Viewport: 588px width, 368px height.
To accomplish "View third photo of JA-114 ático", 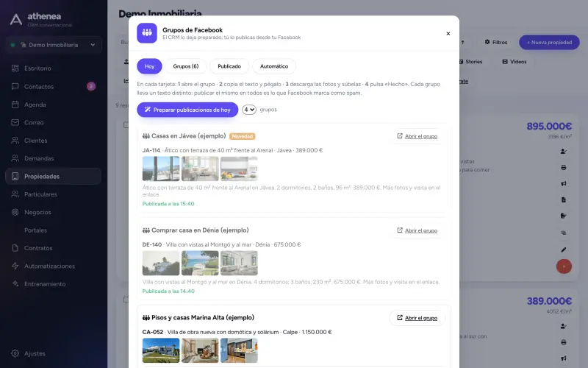I will point(239,169).
